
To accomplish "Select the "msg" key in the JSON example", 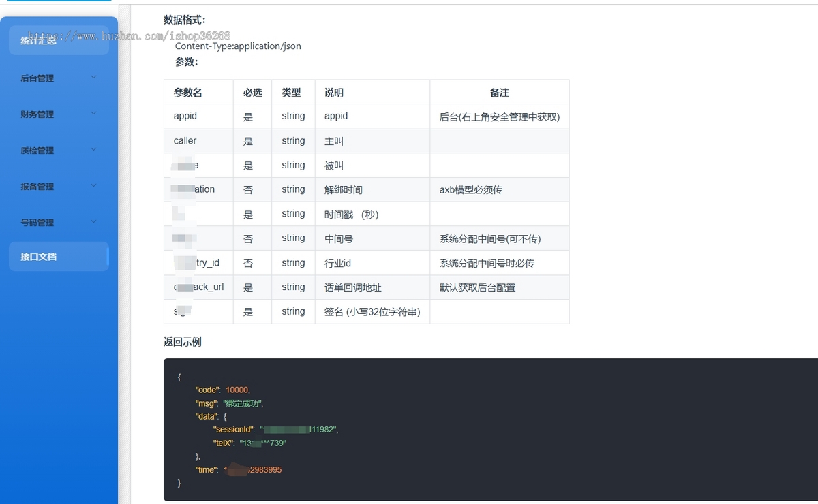I will coord(207,403).
